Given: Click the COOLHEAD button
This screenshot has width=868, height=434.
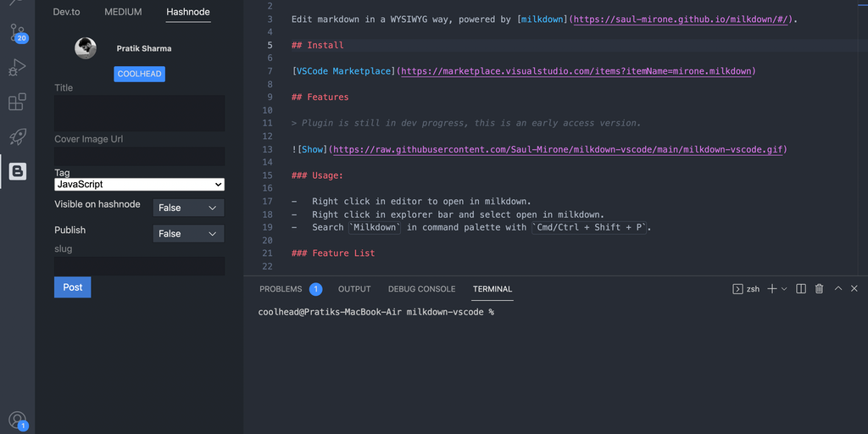Looking at the screenshot, I should pyautogui.click(x=139, y=74).
